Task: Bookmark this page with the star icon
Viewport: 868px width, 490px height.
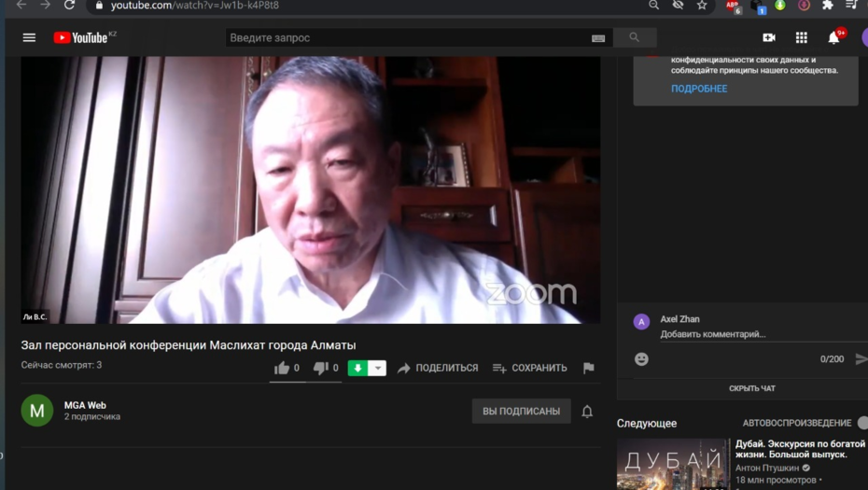Action: (702, 6)
